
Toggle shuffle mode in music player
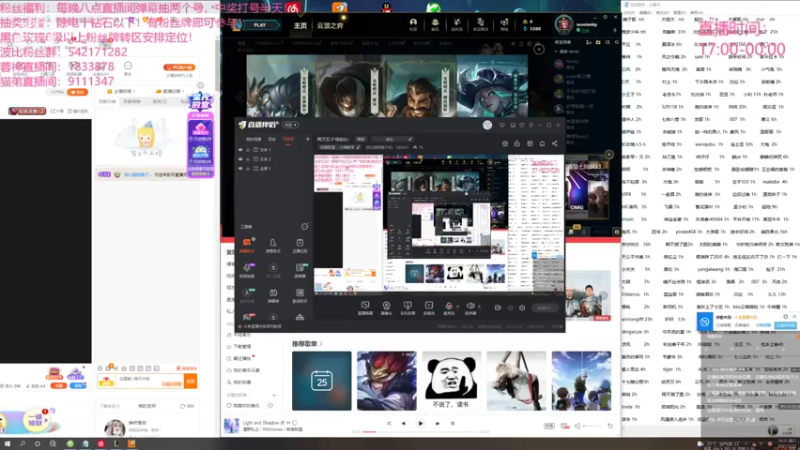[x=389, y=423]
